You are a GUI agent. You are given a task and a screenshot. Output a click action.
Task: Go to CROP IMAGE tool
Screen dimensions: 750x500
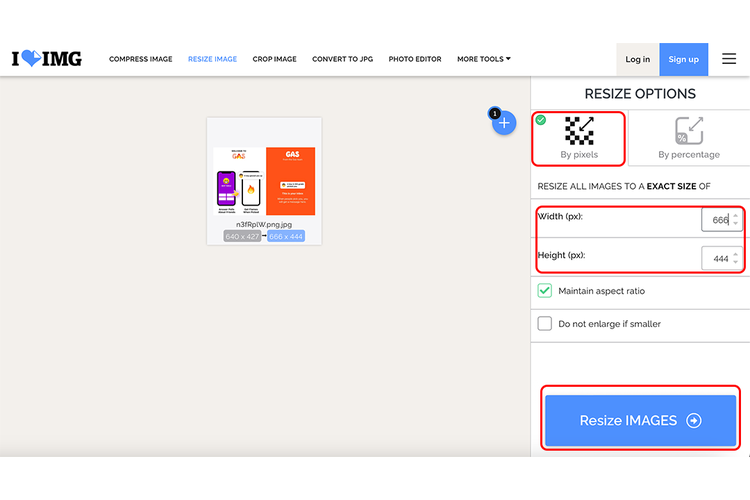[274, 59]
